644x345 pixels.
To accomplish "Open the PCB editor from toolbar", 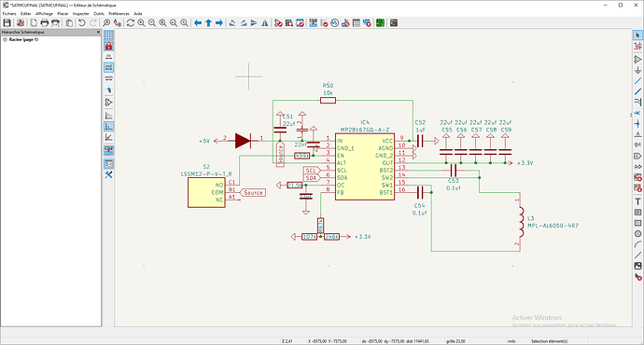I will pyautogui.click(x=380, y=23).
